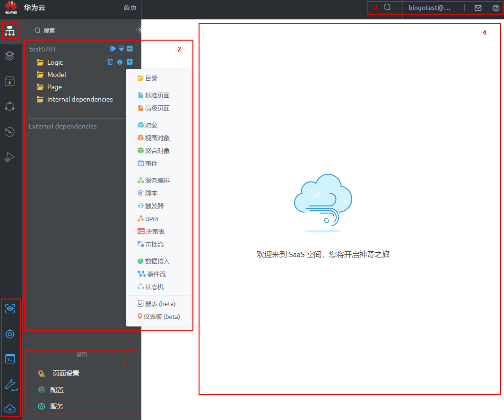Image resolution: width=504 pixels, height=420 pixels.
Task: Open 配置 in settings section
Action: tap(51, 390)
